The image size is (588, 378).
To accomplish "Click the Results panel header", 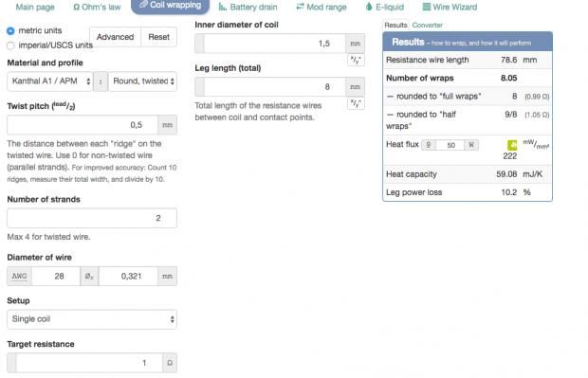I will 468,42.
